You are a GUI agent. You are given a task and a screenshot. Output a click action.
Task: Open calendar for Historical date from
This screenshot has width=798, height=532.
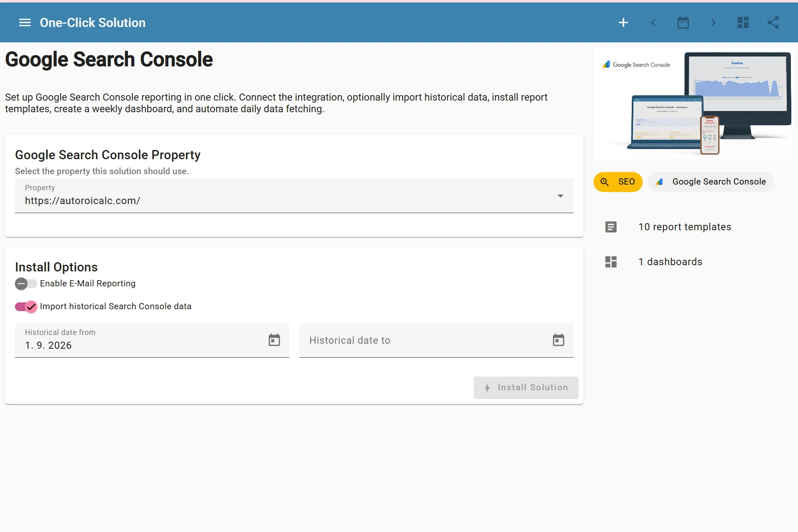click(x=274, y=340)
